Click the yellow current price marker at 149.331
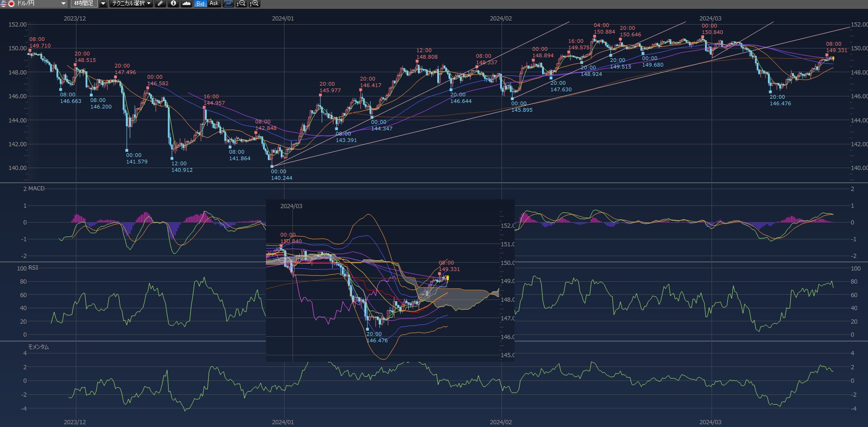The height and width of the screenshot is (427, 868). [x=833, y=59]
